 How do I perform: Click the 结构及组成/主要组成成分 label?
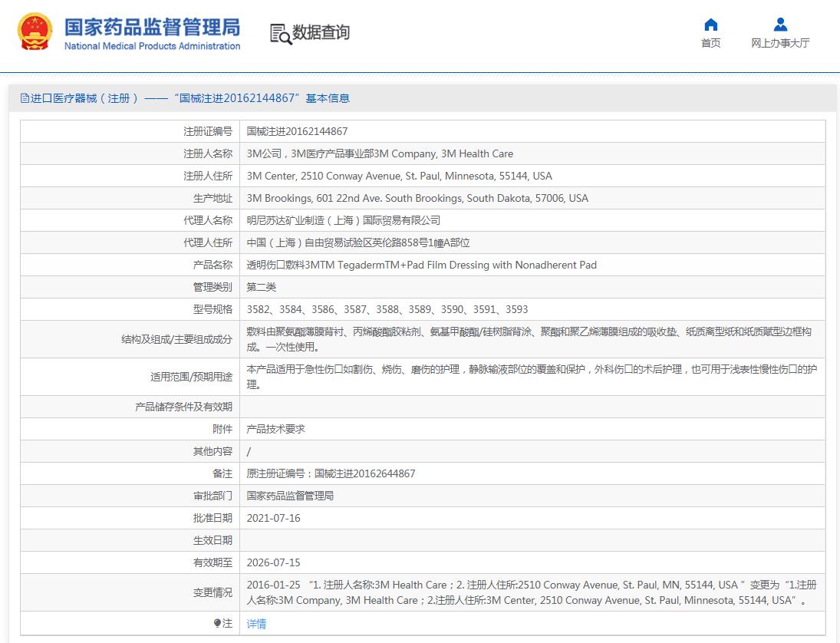pos(176,339)
